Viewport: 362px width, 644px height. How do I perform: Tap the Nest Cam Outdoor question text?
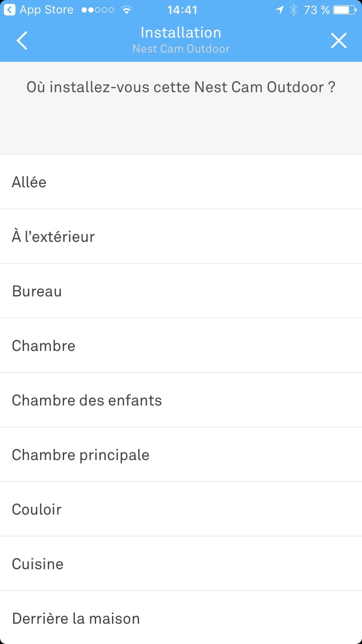point(181,87)
